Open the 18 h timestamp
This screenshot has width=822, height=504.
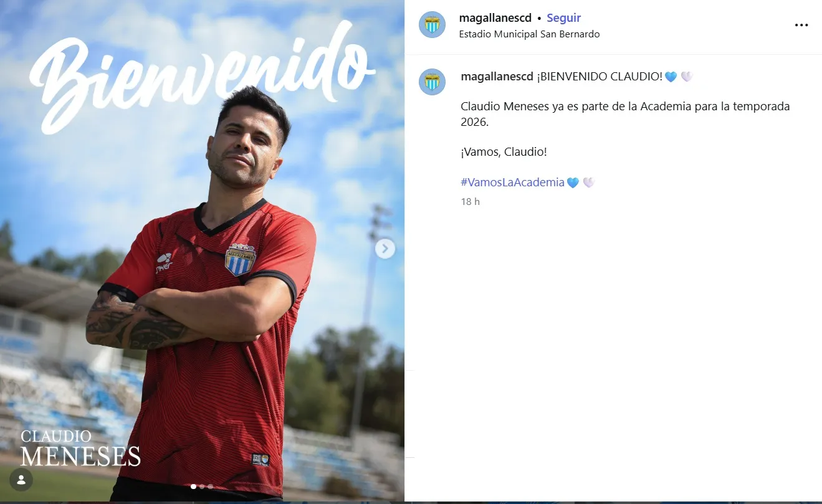click(x=470, y=202)
